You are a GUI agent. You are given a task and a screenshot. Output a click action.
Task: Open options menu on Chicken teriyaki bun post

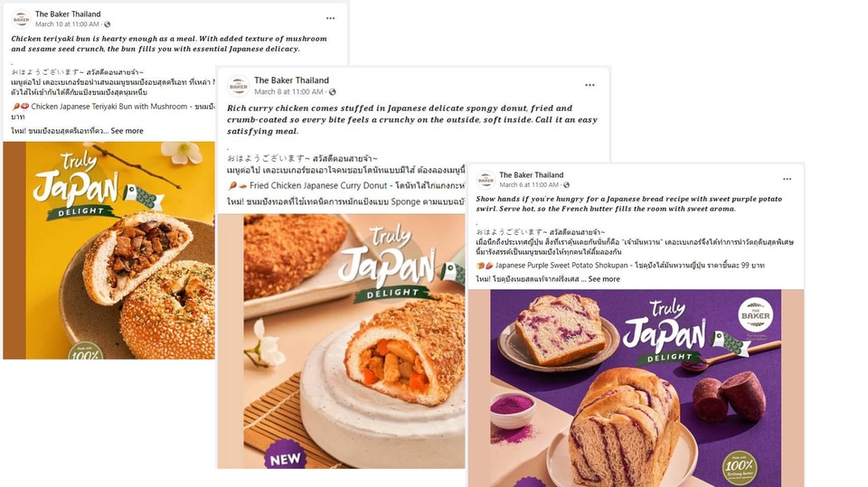point(331,18)
